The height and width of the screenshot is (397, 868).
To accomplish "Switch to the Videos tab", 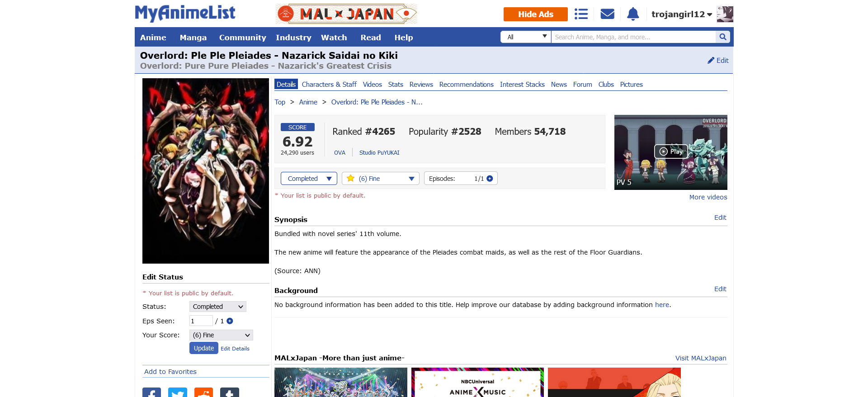I will (x=373, y=85).
